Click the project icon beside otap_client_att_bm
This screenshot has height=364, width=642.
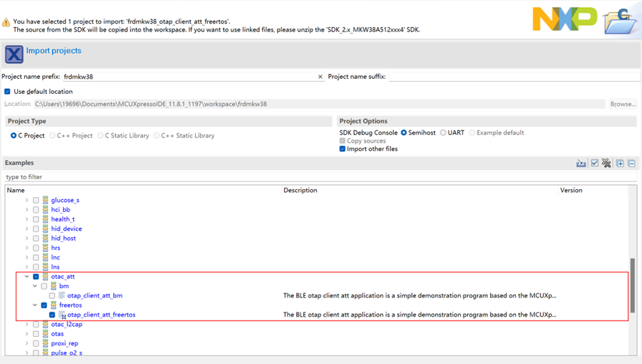click(x=62, y=295)
